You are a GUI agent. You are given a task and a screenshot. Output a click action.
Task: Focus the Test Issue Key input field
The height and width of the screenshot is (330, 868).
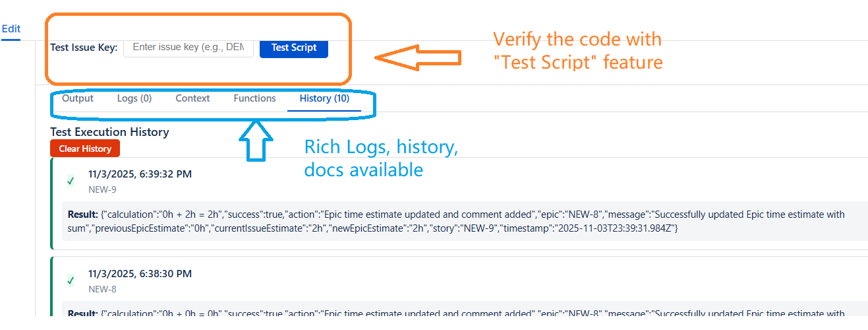pyautogui.click(x=188, y=47)
